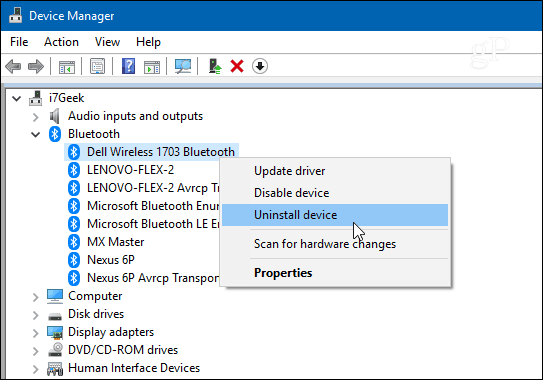Click the Forward arrow toolbar icon

pos(36,66)
